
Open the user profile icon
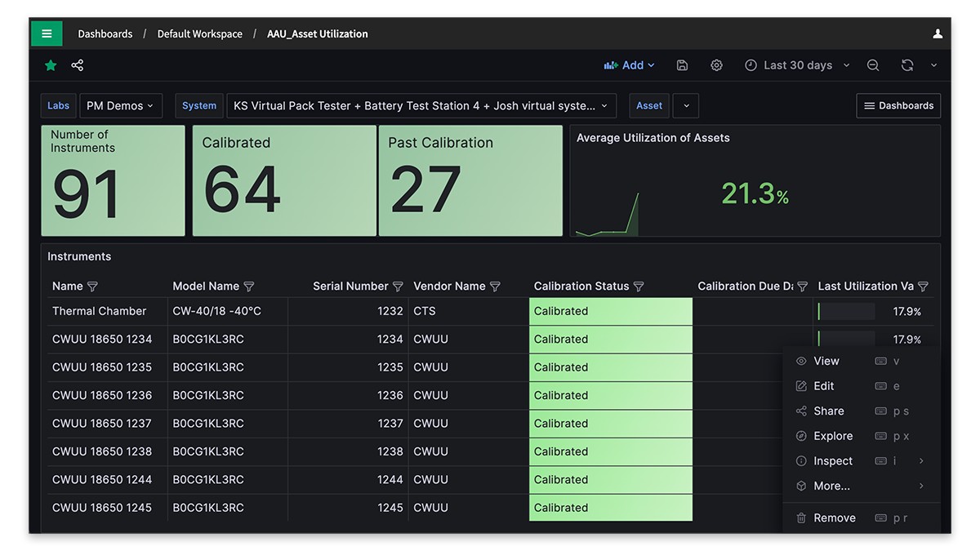tap(938, 33)
